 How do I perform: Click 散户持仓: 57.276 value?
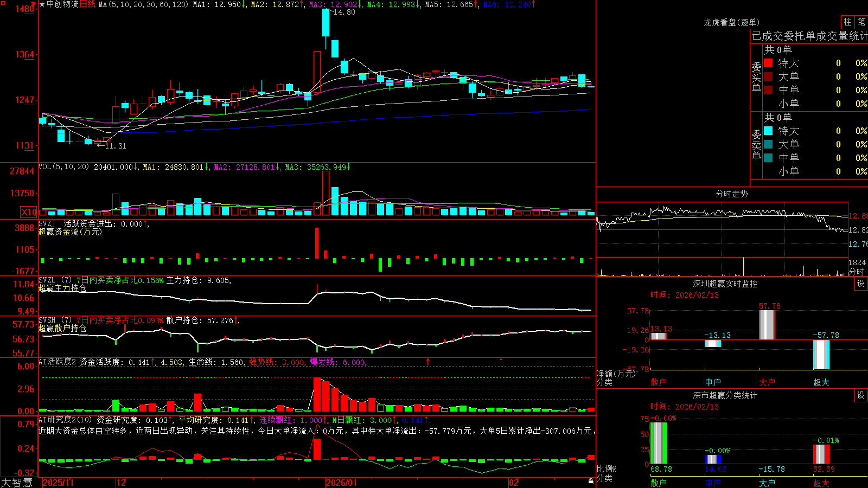click(200, 320)
